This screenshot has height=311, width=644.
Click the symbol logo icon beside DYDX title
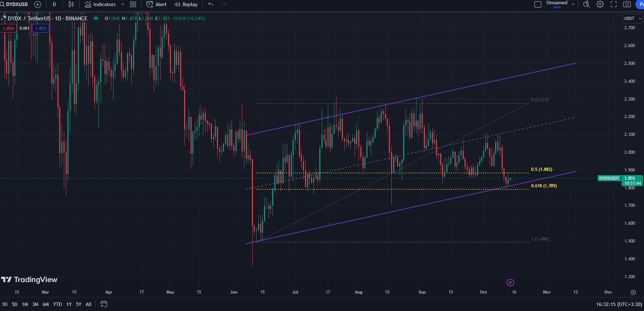4,18
